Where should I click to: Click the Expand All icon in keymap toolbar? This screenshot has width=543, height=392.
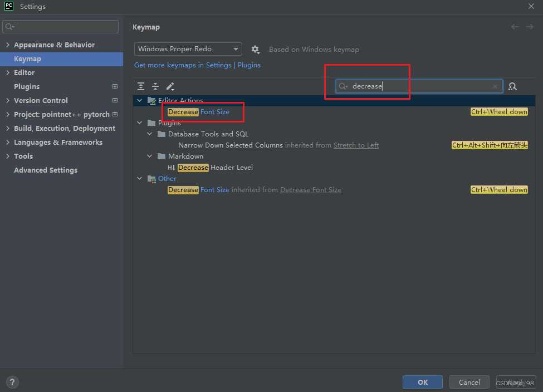coord(140,86)
